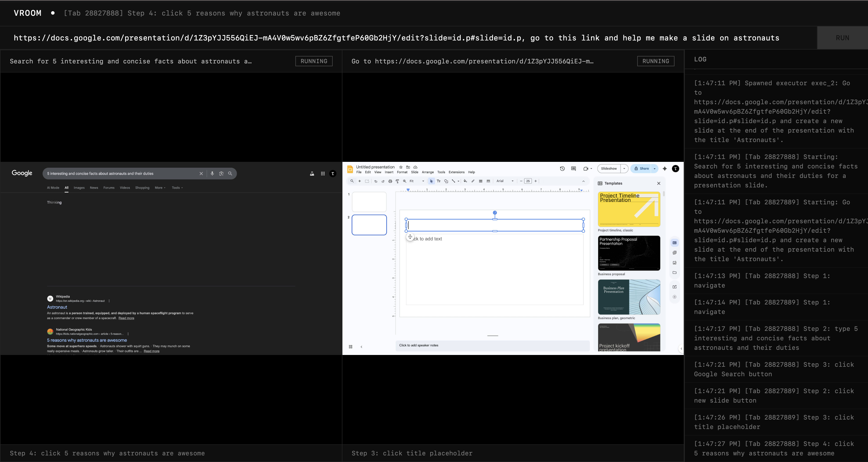This screenshot has width=868, height=462.
Task: Decrease font size with the minus control
Action: tap(521, 181)
